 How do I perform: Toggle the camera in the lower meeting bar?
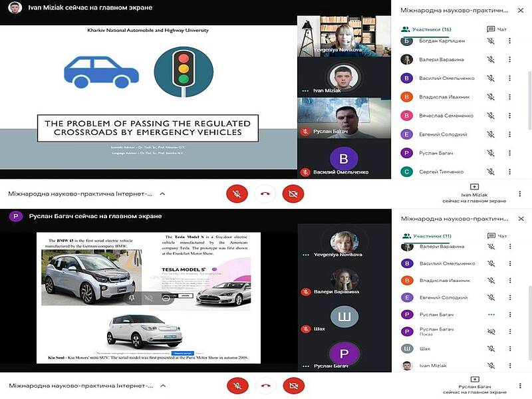[294, 386]
